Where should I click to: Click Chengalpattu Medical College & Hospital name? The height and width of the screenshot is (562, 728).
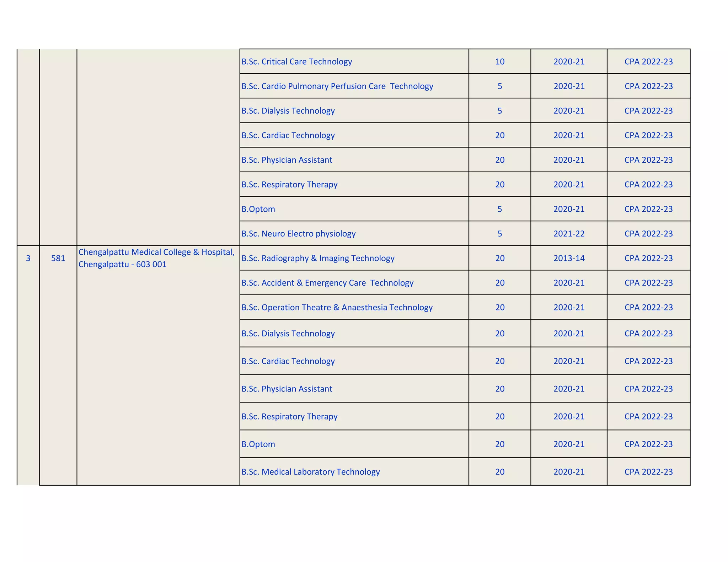click(x=156, y=252)
